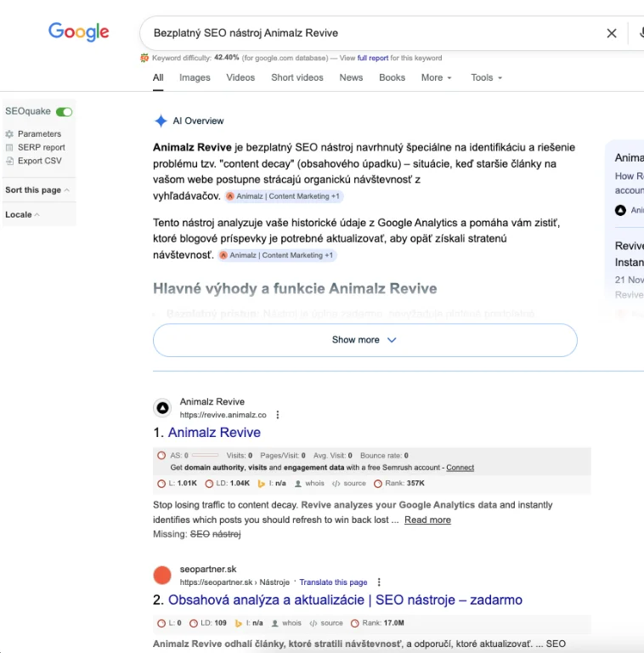Click the SEOquake Parameters gear icon
The height and width of the screenshot is (653, 644).
[9, 134]
